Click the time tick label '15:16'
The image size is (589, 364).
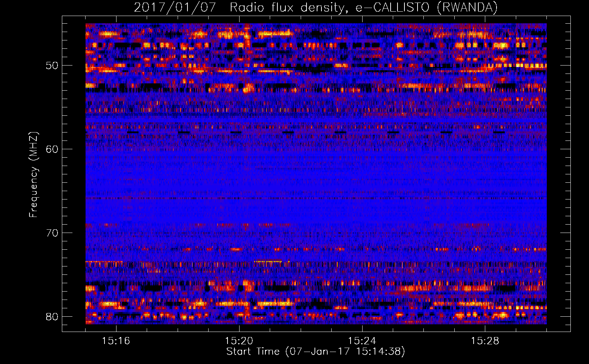(x=116, y=341)
